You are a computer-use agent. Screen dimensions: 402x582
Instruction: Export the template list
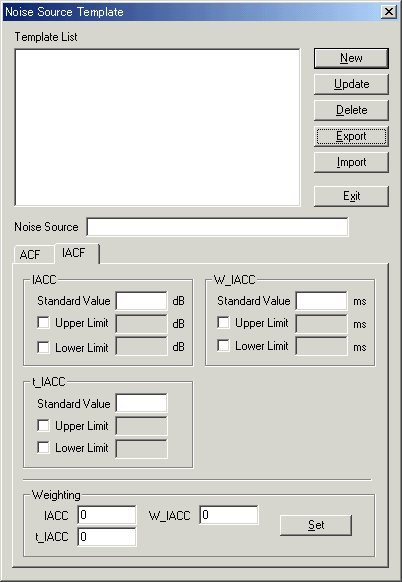pos(351,136)
